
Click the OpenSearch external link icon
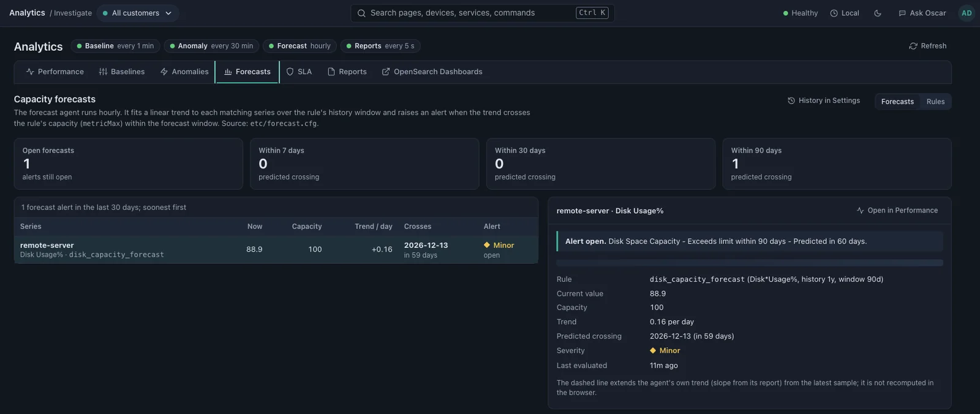point(386,72)
